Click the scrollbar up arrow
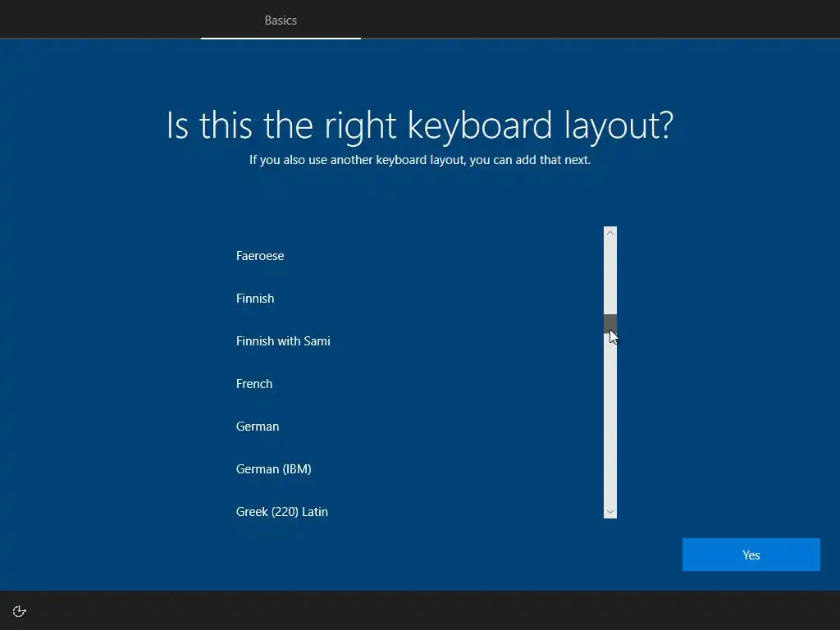Screen dimensions: 840x630 tap(610, 232)
